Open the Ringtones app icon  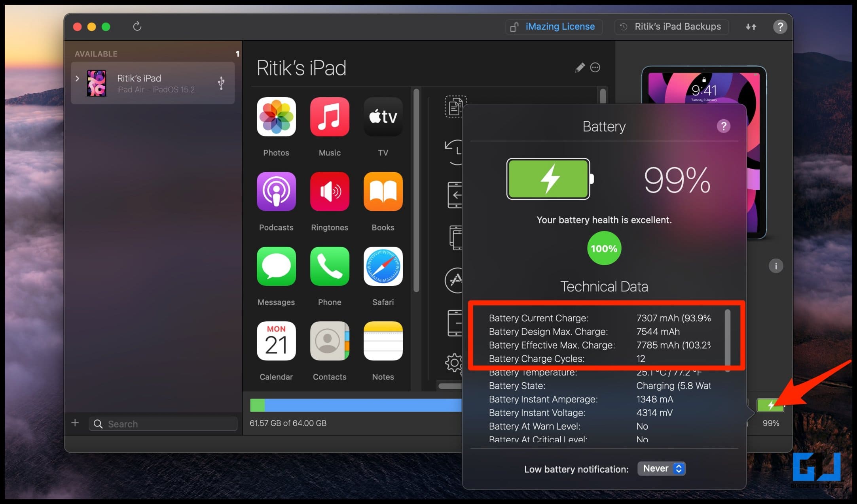click(330, 192)
